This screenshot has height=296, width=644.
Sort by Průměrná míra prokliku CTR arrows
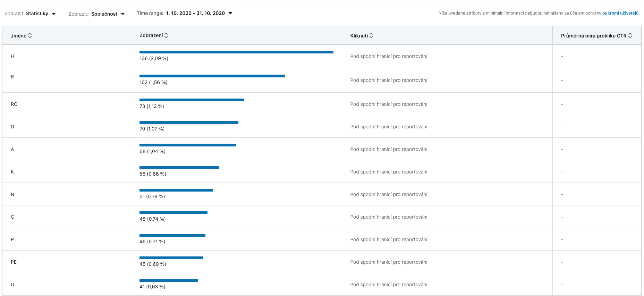[630, 35]
